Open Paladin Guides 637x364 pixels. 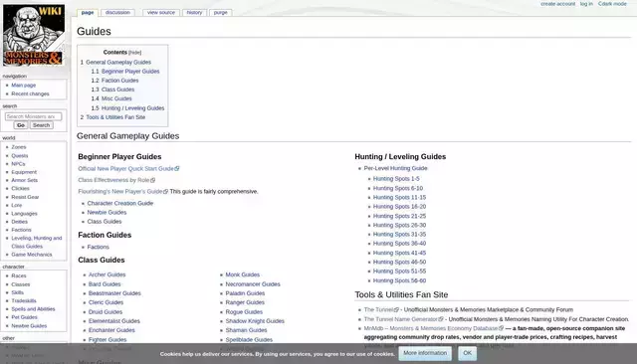[x=245, y=293]
